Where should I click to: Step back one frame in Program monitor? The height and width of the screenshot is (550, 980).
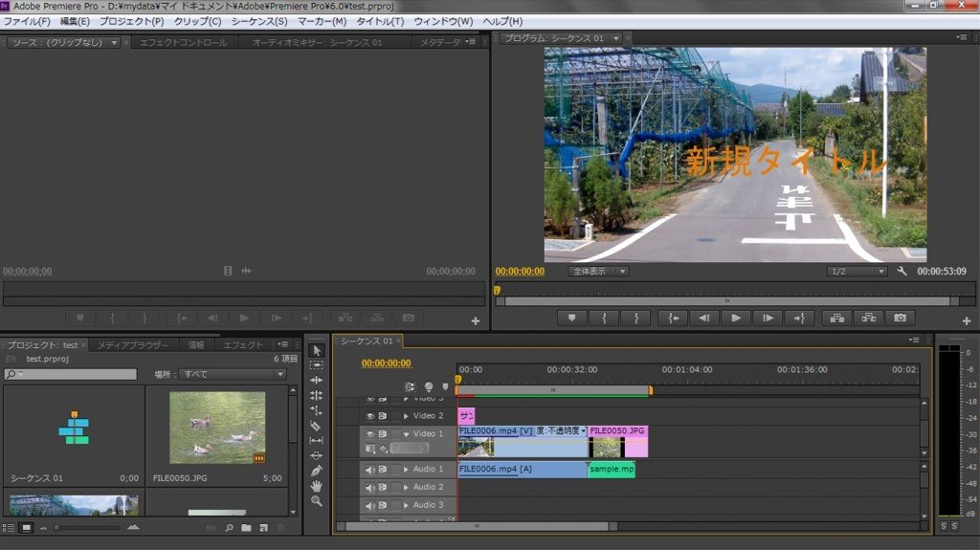(x=704, y=319)
